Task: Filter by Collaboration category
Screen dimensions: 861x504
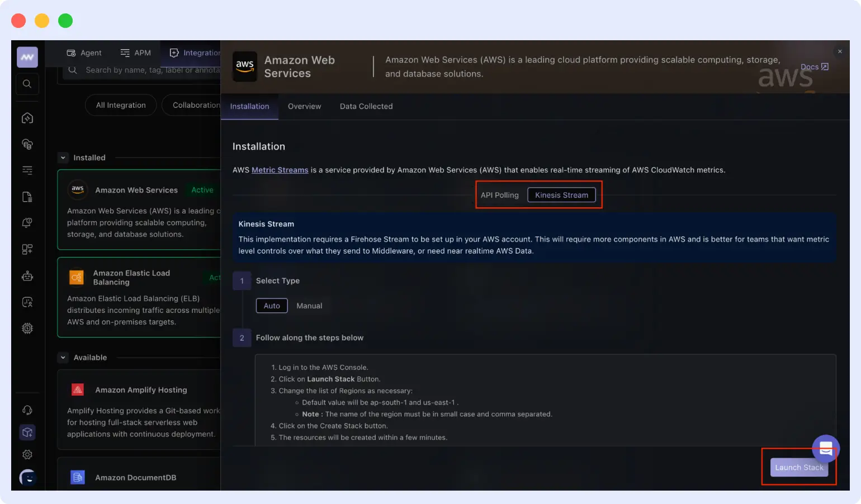Action: 192,105
